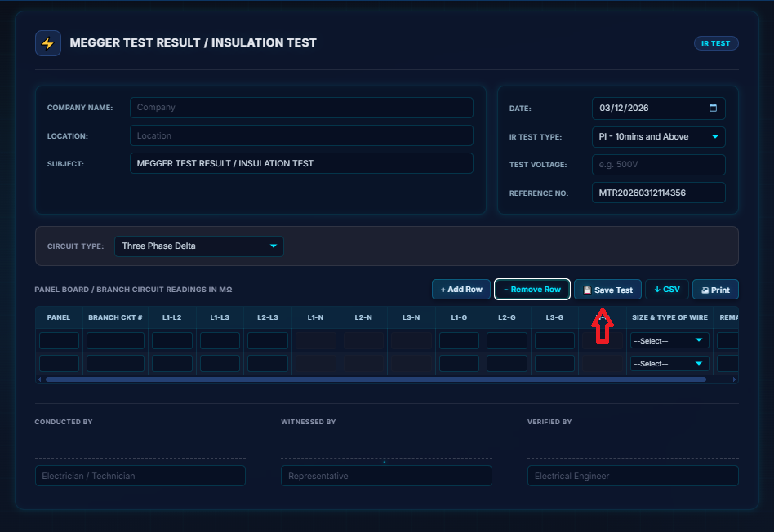Click the IR TEST badge

point(715,43)
